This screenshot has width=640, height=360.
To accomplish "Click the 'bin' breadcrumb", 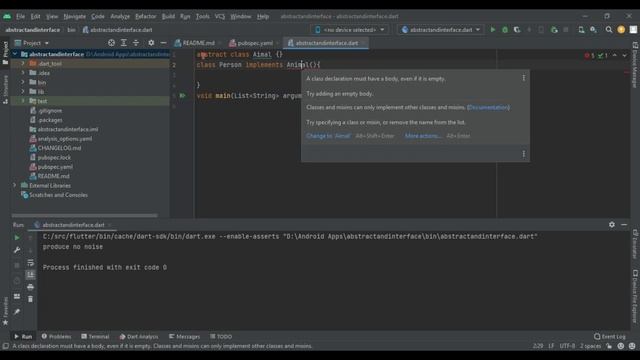I will tap(71, 30).
